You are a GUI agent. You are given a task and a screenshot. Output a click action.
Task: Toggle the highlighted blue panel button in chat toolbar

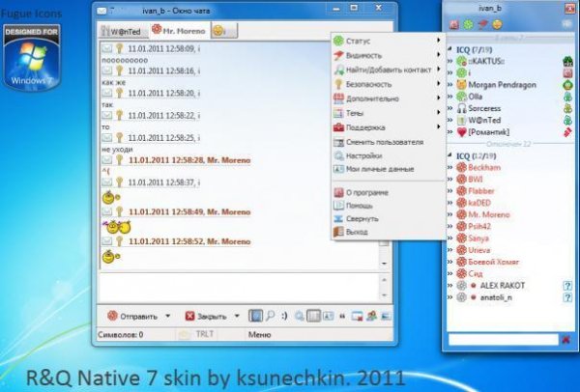click(255, 316)
